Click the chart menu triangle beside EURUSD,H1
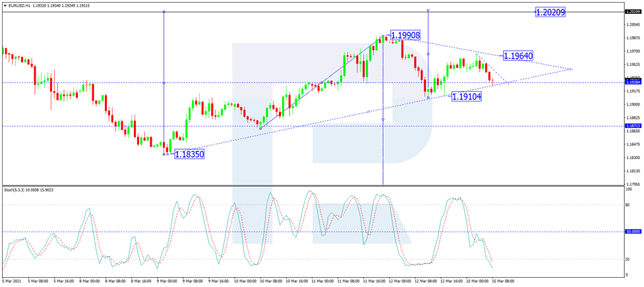This screenshot has width=644, height=287. [x=4, y=6]
